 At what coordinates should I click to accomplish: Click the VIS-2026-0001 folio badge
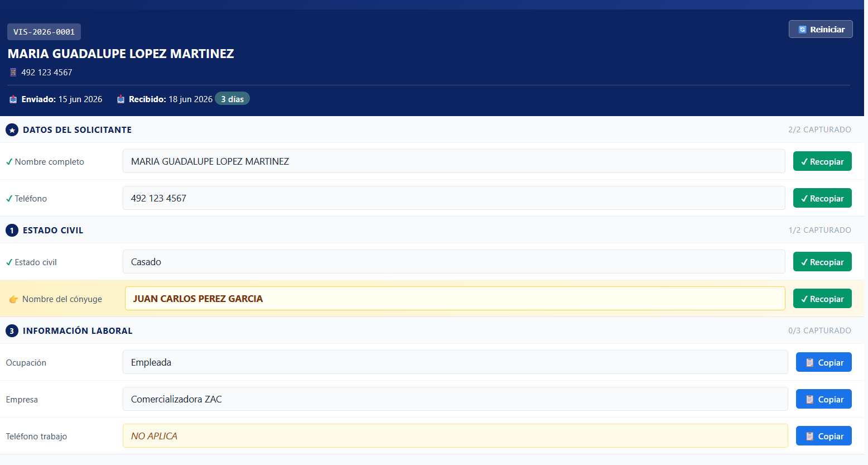(44, 32)
